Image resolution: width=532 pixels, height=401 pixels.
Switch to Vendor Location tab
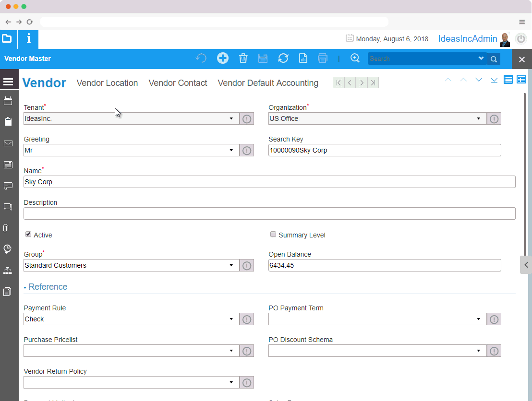(107, 83)
